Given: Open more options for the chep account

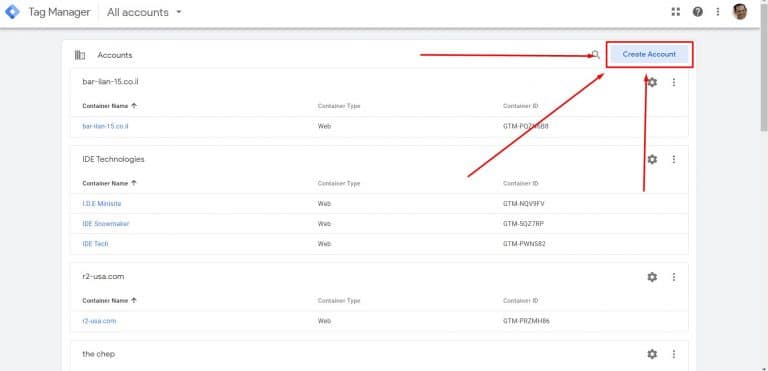Looking at the screenshot, I should tap(674, 354).
